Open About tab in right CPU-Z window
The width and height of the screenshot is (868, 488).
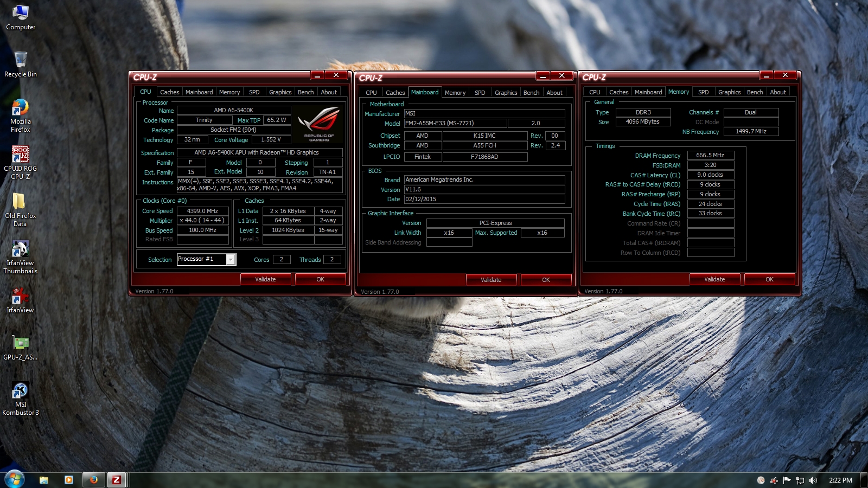click(x=778, y=92)
